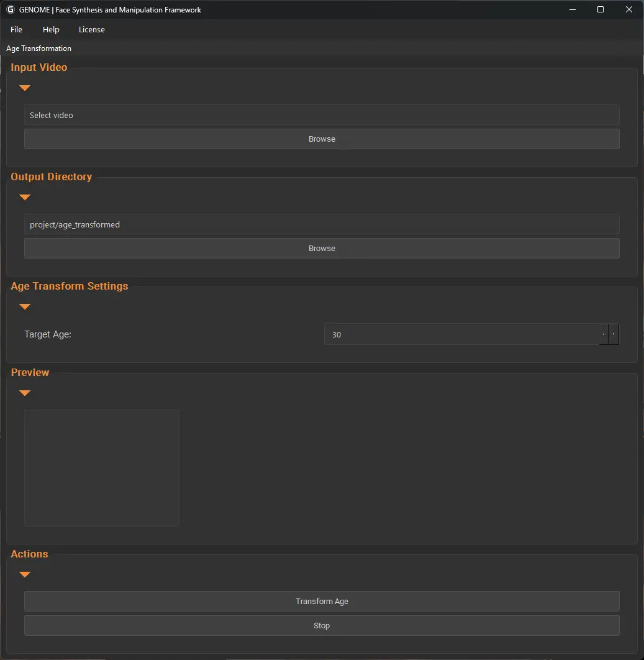Click the GENOME app logo in title bar
This screenshot has height=660, width=644.
[11, 9]
